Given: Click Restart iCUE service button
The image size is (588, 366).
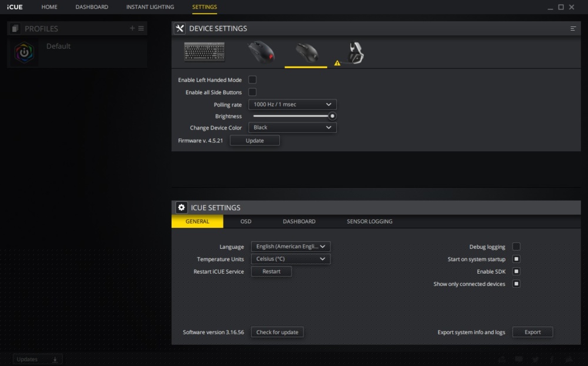Looking at the screenshot, I should (x=271, y=271).
